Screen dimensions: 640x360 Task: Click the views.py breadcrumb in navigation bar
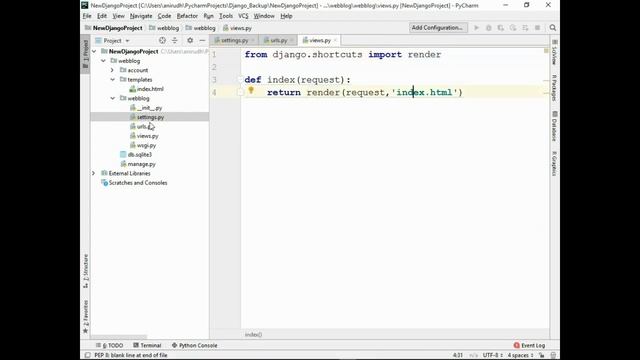pyautogui.click(x=237, y=28)
